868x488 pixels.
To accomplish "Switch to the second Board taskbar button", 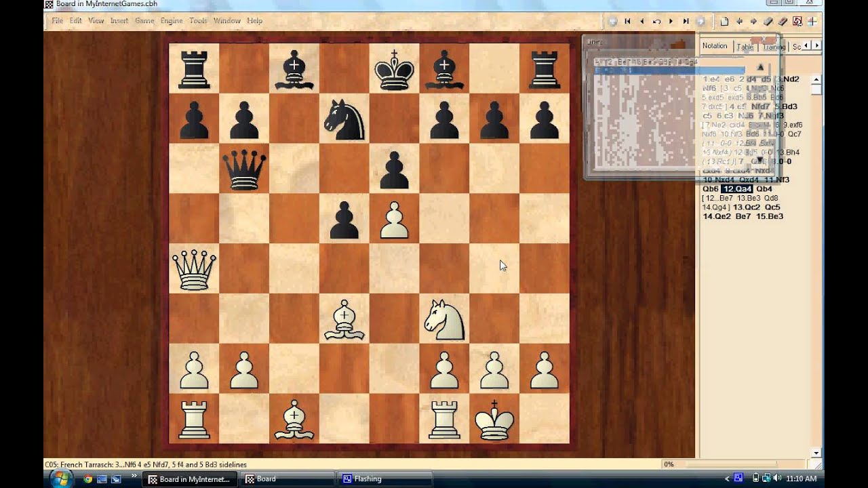I will pyautogui.click(x=287, y=479).
